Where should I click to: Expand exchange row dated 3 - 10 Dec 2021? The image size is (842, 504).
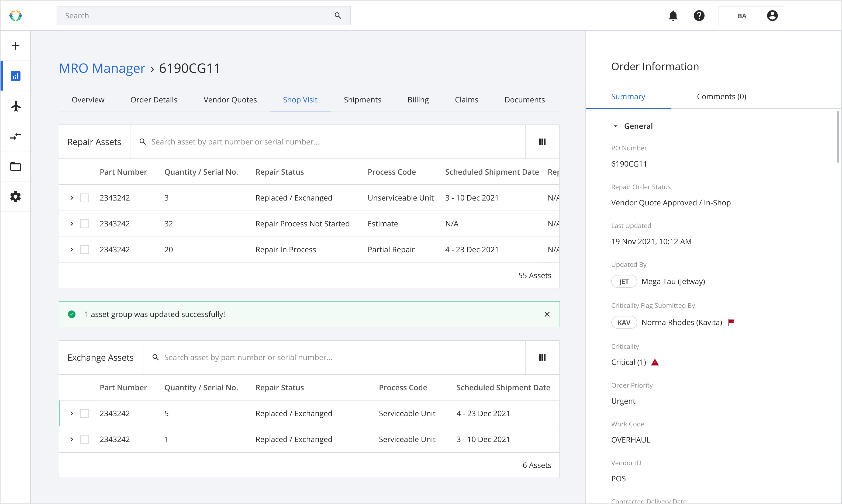click(x=72, y=440)
